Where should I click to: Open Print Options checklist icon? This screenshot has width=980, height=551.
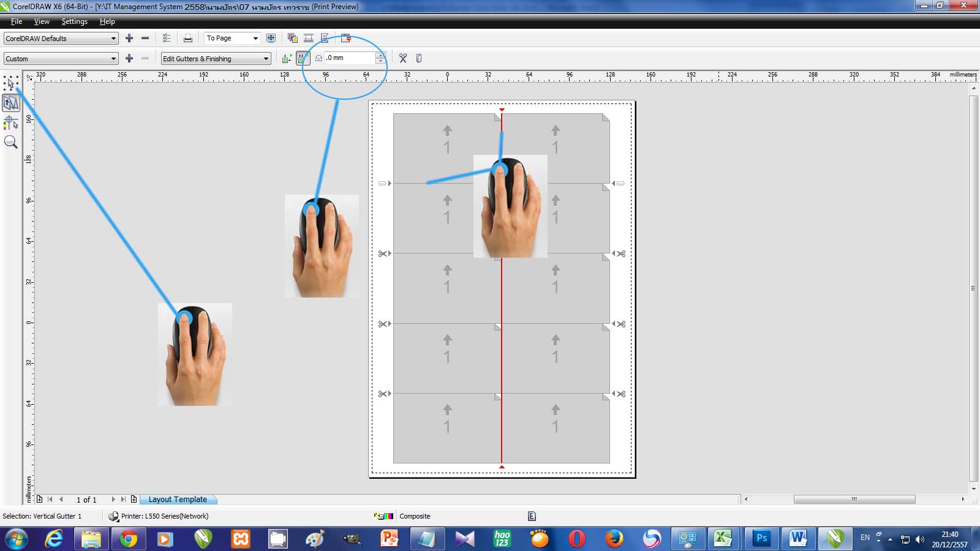point(167,38)
